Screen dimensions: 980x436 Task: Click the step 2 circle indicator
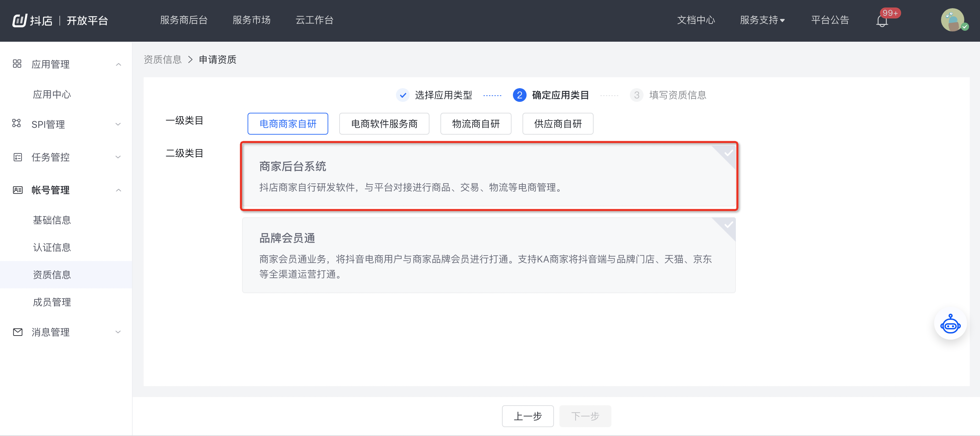(519, 95)
